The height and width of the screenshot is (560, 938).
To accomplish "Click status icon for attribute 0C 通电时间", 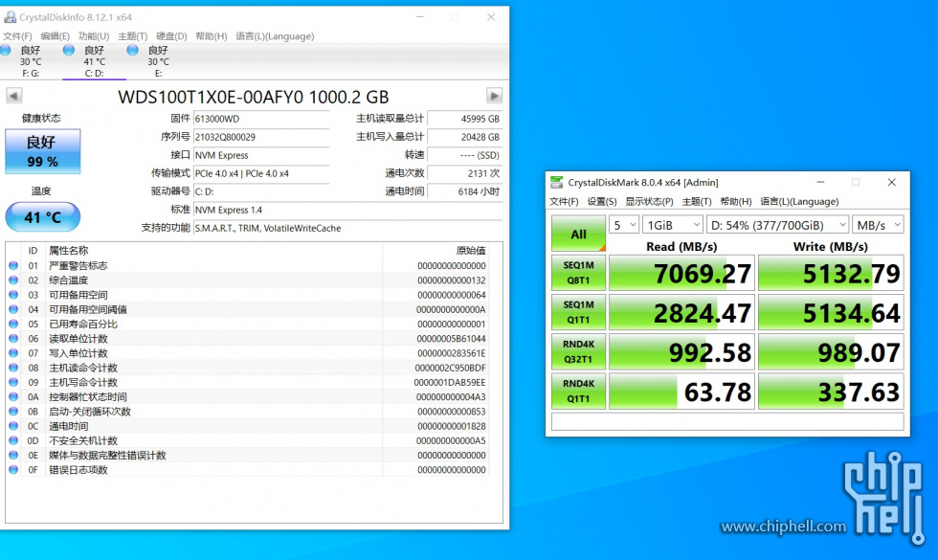I will [x=13, y=426].
